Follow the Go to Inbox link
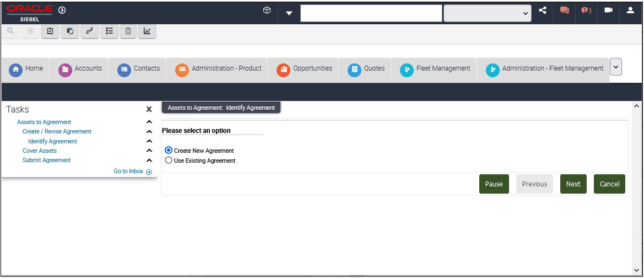 133,172
